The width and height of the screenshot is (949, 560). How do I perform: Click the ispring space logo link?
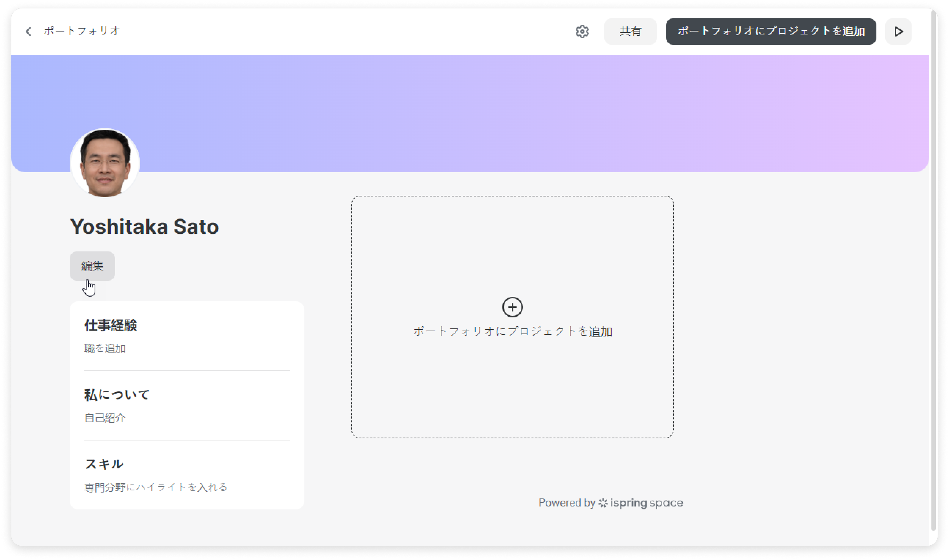[x=641, y=502]
